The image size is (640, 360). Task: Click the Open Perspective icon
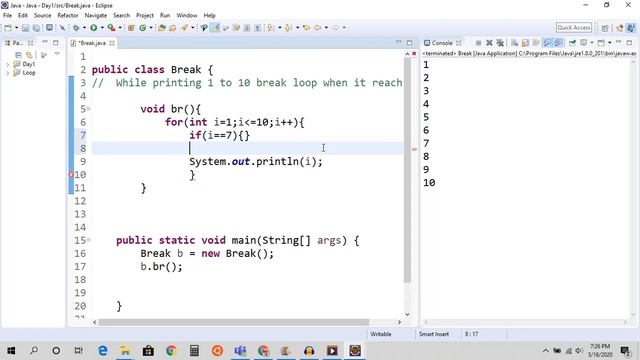[x=605, y=28]
